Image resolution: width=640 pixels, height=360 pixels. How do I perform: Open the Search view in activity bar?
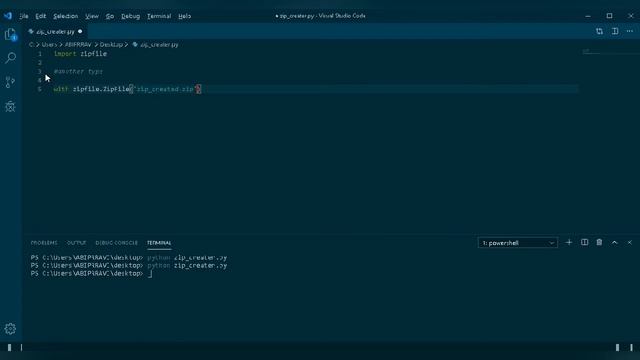click(11, 58)
